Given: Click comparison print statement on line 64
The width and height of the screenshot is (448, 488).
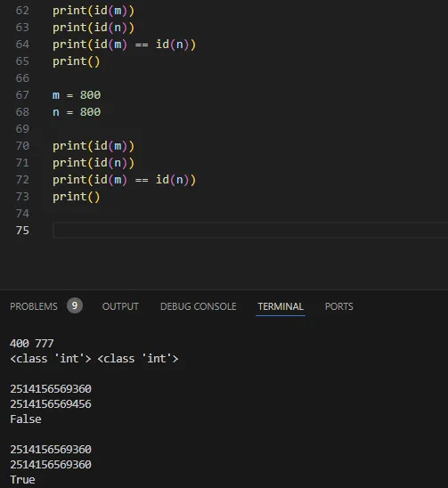Looking at the screenshot, I should (x=124, y=45).
